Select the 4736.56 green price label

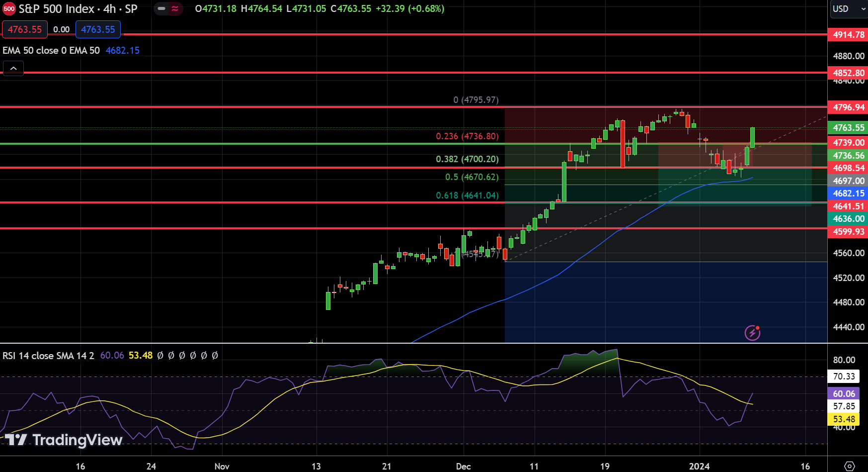pos(848,156)
